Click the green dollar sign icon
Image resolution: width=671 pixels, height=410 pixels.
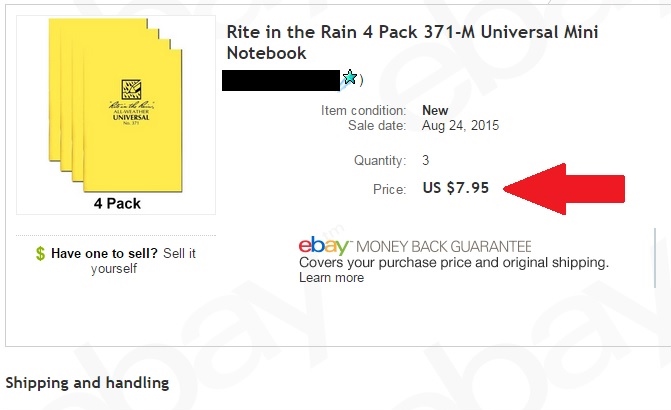tap(40, 253)
